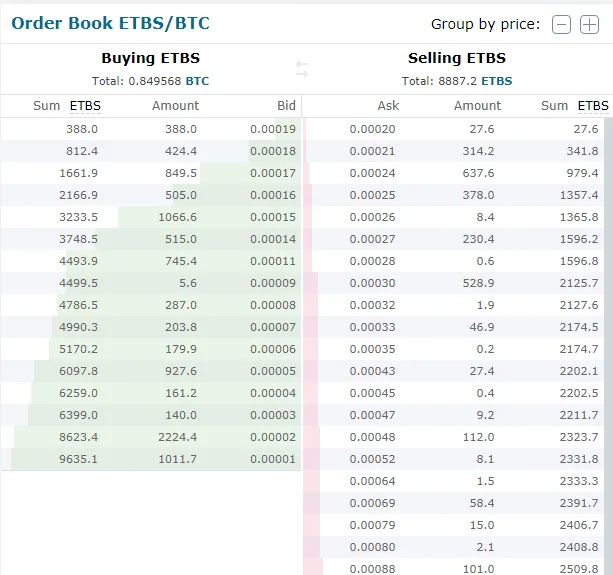Screen dimensions: 613x575
Task: Select the bid price 0.00017
Action: [x=273, y=173]
